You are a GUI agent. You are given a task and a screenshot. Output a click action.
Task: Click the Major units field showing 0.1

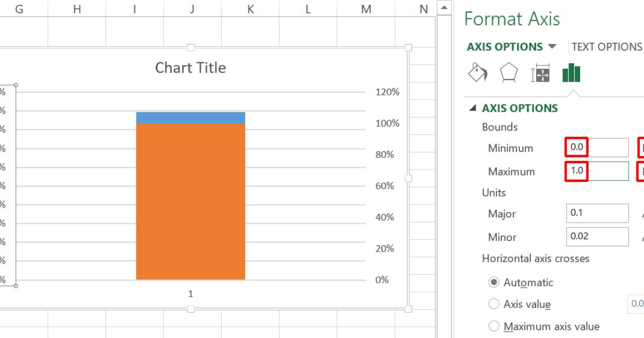[x=597, y=214]
